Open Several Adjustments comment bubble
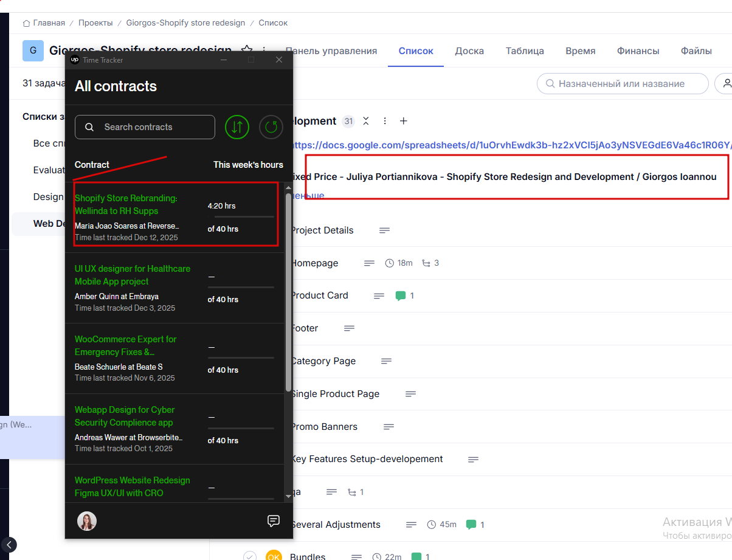The width and height of the screenshot is (732, 560). tap(471, 525)
